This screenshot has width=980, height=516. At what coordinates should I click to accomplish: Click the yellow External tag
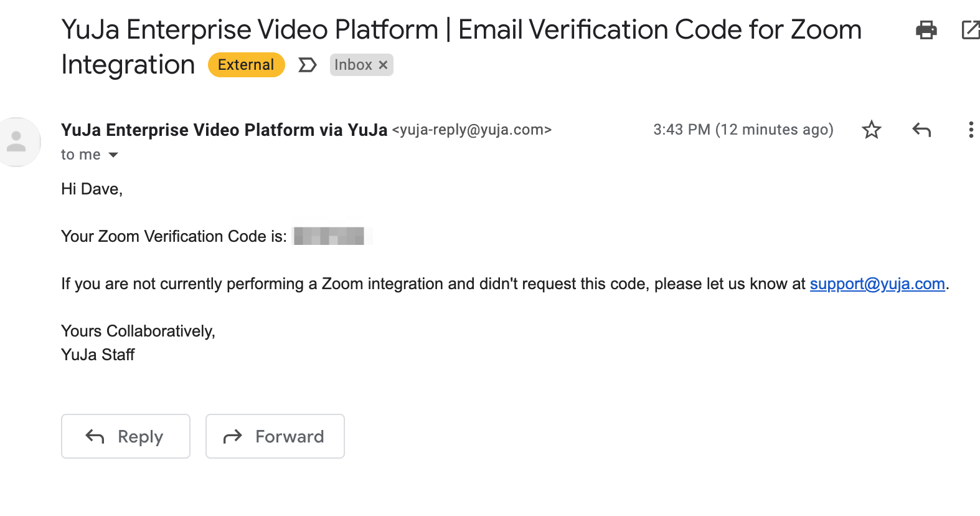[x=246, y=65]
